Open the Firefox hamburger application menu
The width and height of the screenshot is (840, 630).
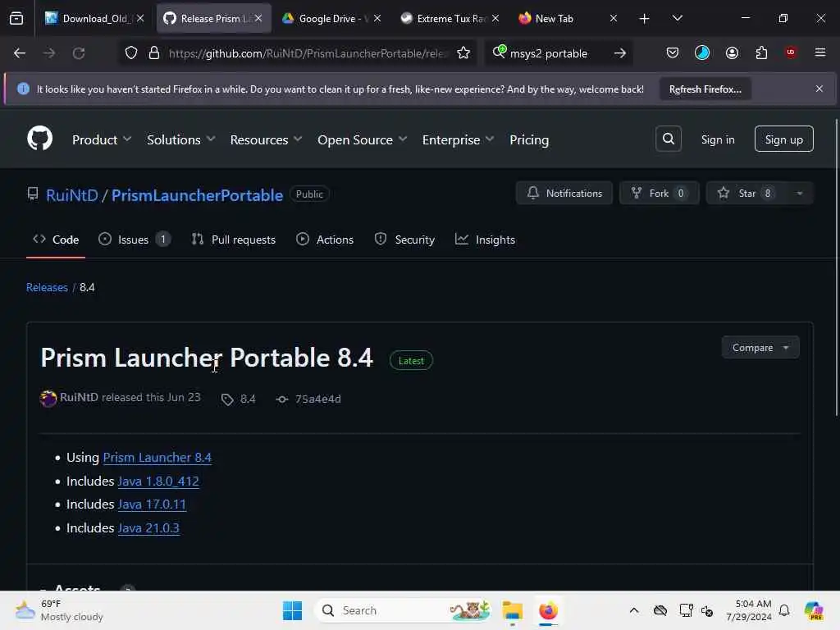pos(819,52)
